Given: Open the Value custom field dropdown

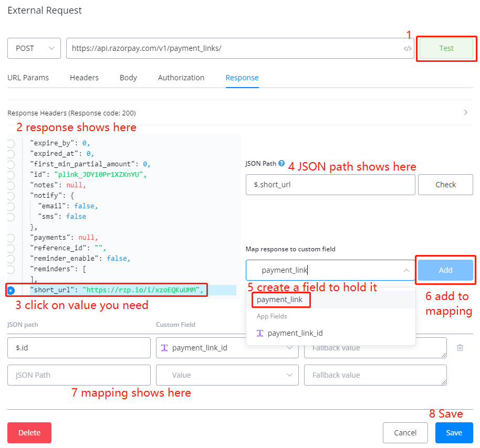Looking at the screenshot, I should point(227,375).
